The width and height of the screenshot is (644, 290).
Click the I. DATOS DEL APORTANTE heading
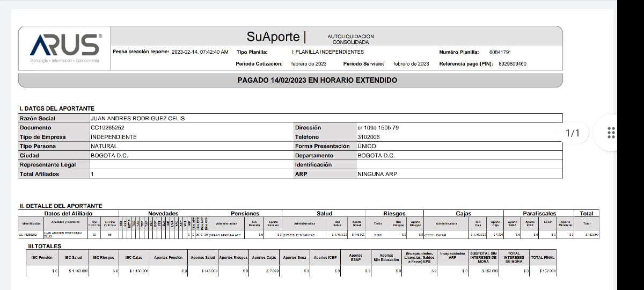(57, 108)
